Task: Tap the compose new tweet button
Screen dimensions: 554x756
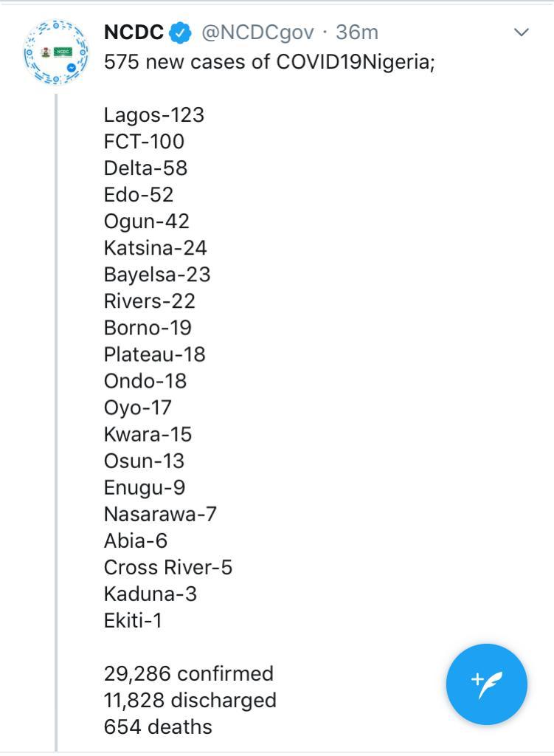Action: [487, 684]
